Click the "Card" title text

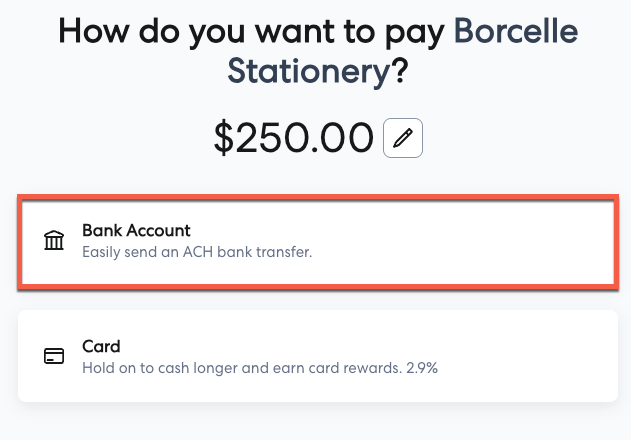pyautogui.click(x=101, y=346)
